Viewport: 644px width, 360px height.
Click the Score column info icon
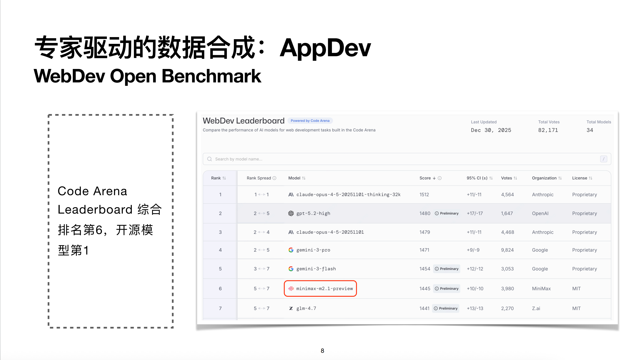tap(439, 178)
